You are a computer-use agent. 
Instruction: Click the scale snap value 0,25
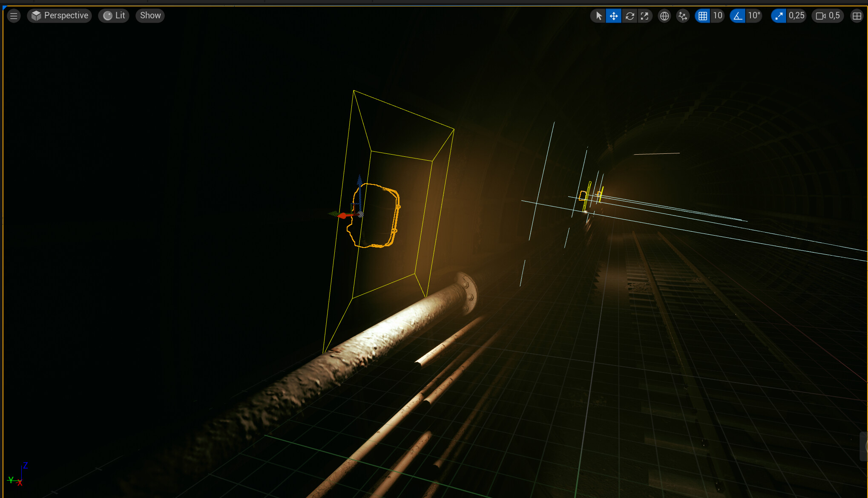pyautogui.click(x=797, y=15)
